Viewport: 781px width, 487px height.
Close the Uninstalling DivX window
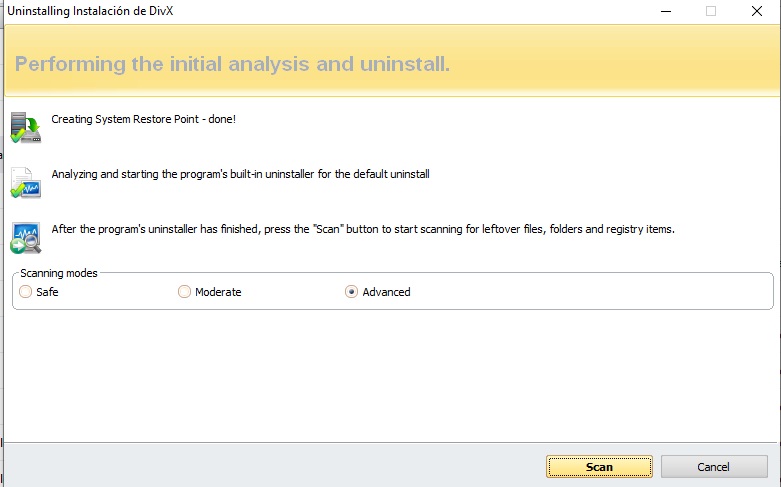click(x=757, y=11)
